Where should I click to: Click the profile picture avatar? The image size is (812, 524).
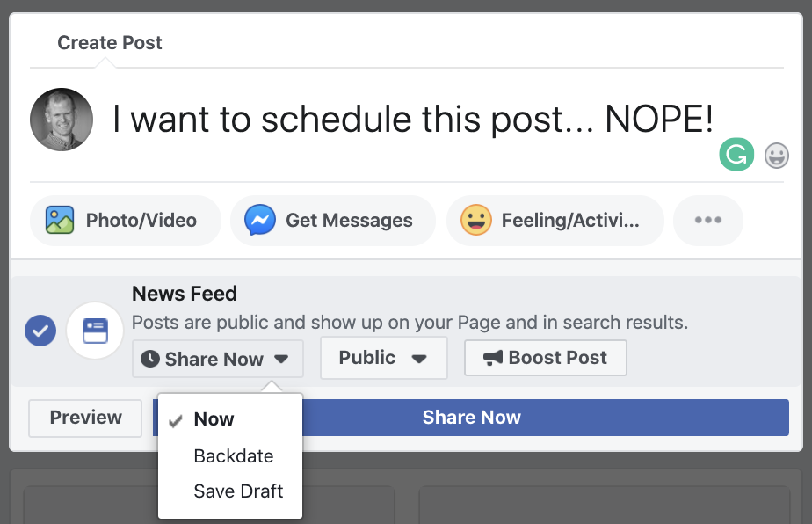(x=62, y=120)
